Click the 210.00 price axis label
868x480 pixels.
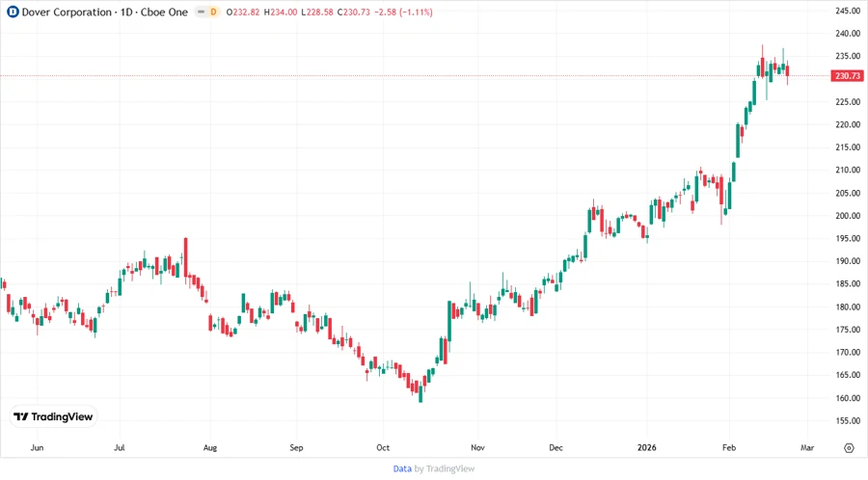848,170
